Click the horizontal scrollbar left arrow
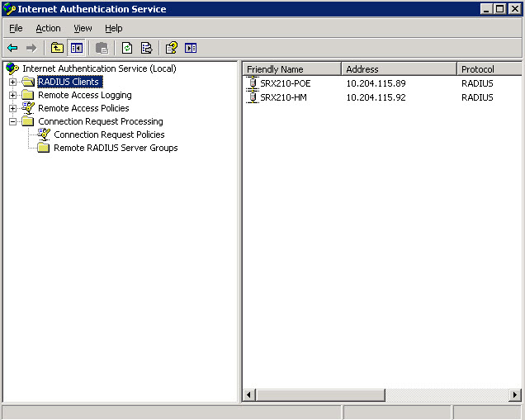The width and height of the screenshot is (525, 420). pyautogui.click(x=248, y=395)
